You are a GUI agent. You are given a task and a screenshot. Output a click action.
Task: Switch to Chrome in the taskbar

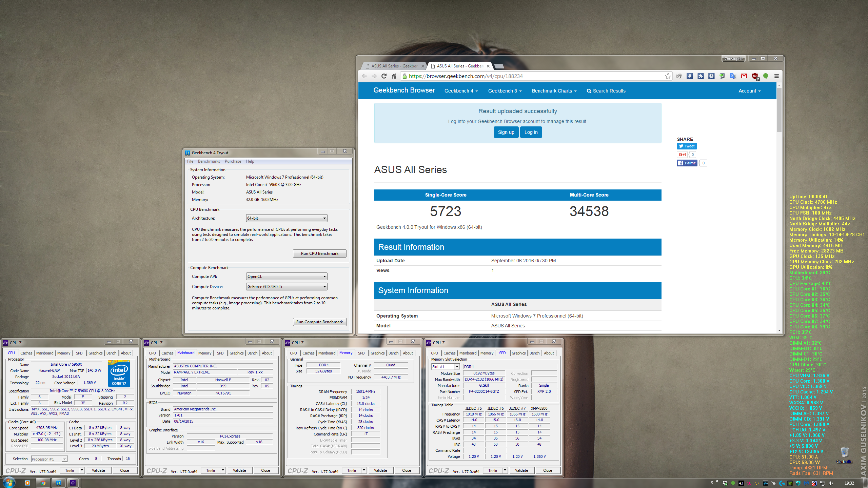click(43, 483)
